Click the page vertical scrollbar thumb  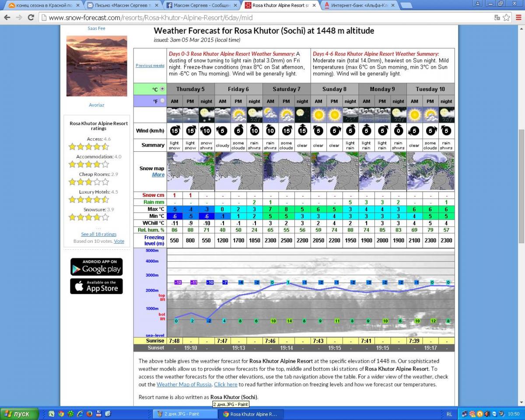coord(521,186)
